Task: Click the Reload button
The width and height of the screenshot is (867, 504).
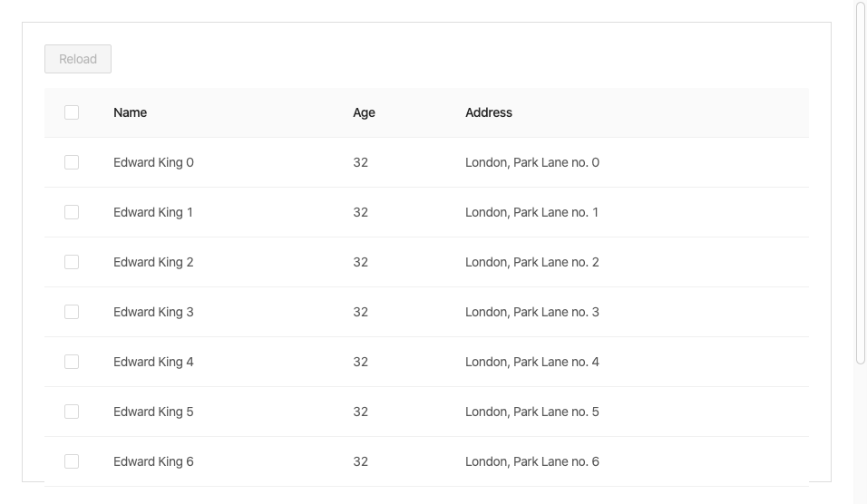Action: tap(78, 59)
